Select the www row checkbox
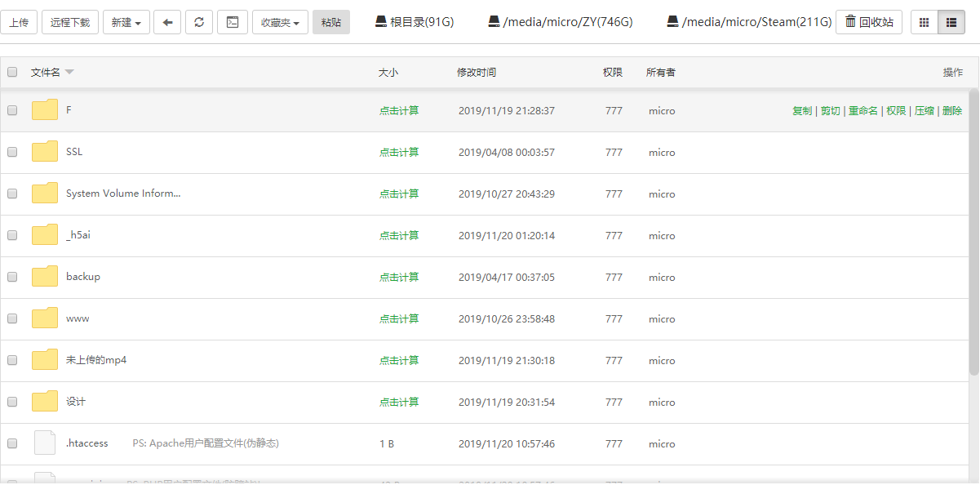Screen dimensions: 980x485 (x=12, y=318)
